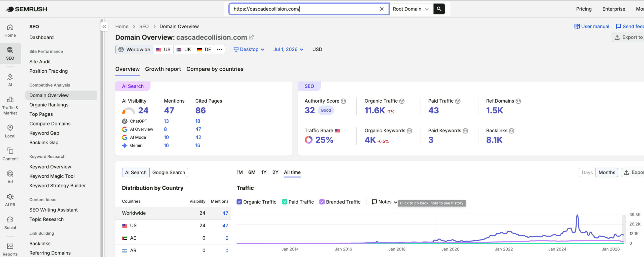This screenshot has width=644, height=257.
Task: Click the Gemini row icon
Action: click(x=125, y=145)
